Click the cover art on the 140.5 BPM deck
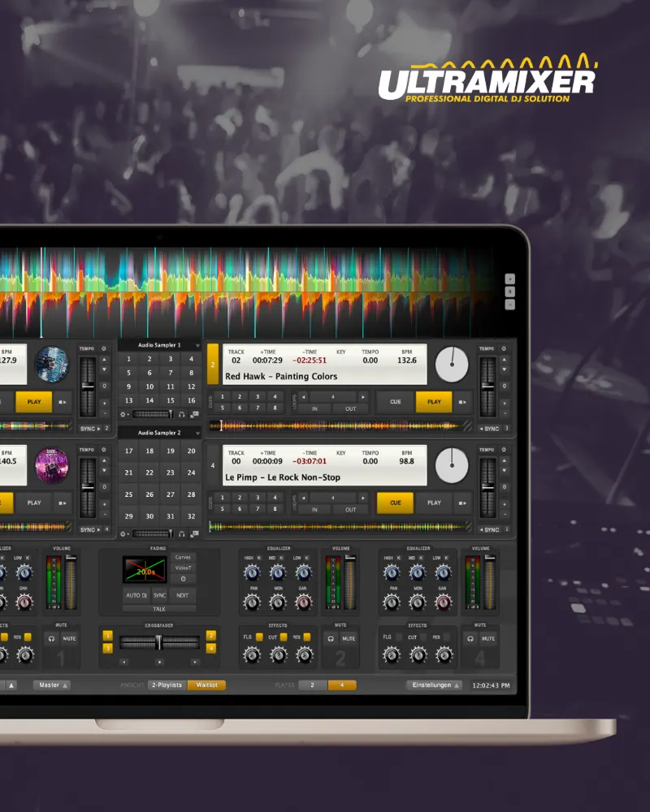Image resolution: width=650 pixels, height=812 pixels. tap(52, 465)
